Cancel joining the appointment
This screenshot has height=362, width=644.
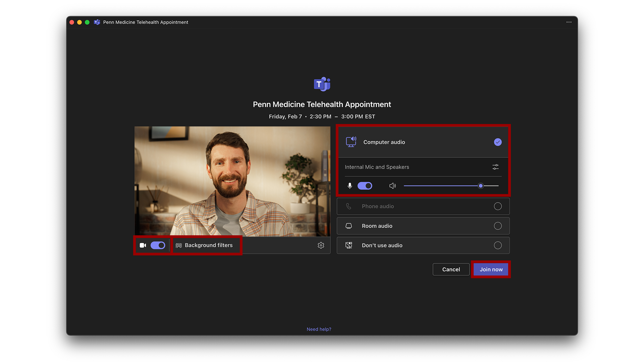tap(451, 269)
